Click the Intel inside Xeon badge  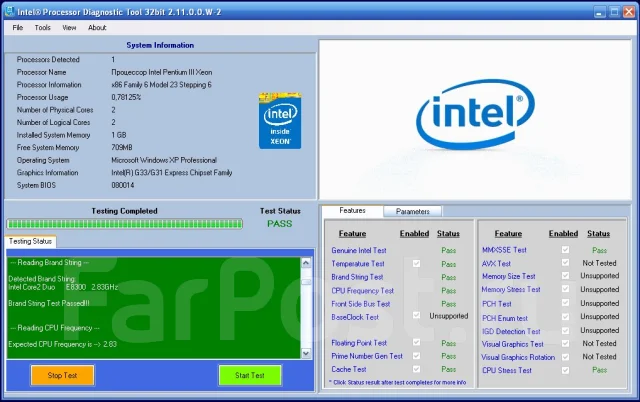(x=280, y=121)
